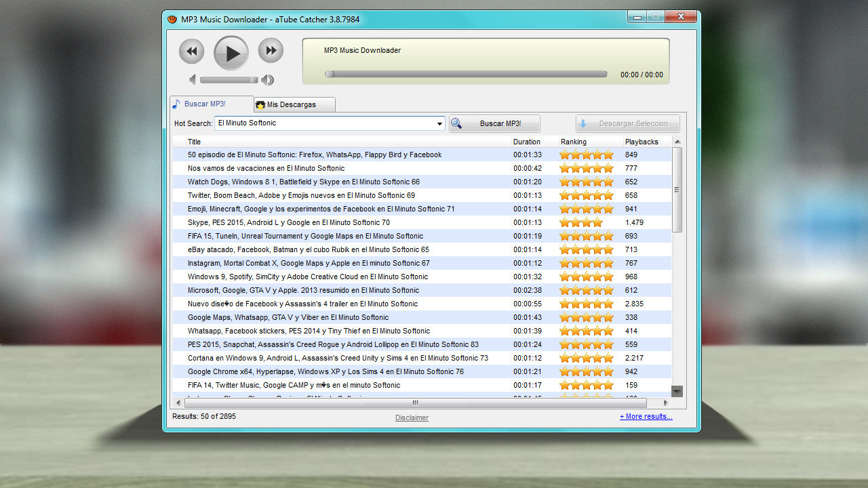Click the + More results link
Screen dimensions: 868x488
pyautogui.click(x=646, y=417)
